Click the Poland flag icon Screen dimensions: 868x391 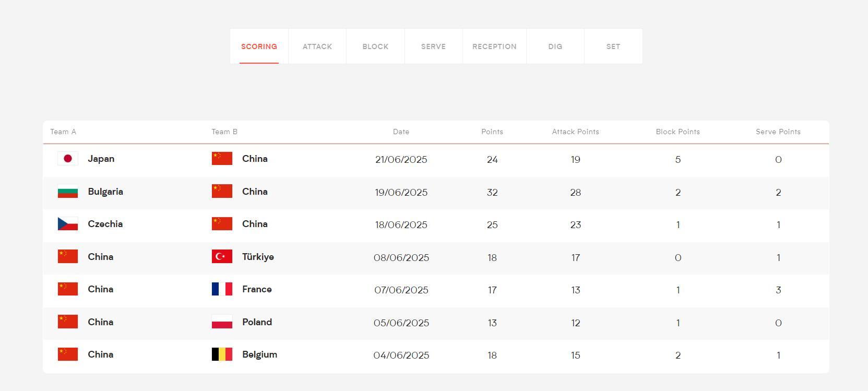pos(222,322)
